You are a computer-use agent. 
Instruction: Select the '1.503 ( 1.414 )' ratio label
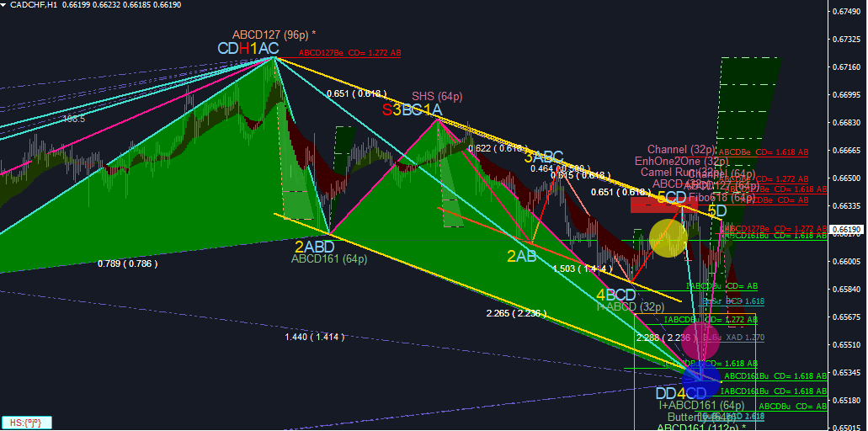581,269
